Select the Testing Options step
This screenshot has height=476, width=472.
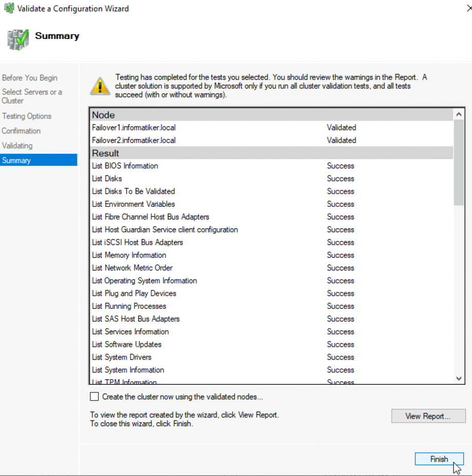point(27,116)
